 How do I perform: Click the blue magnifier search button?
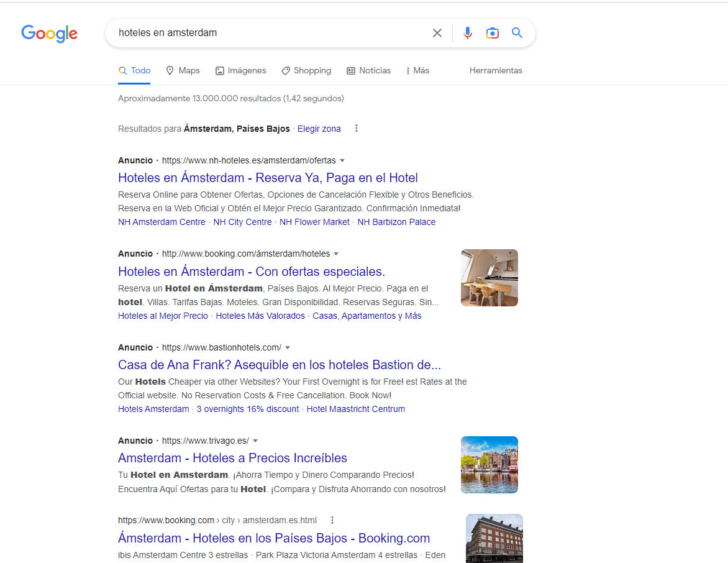(517, 33)
